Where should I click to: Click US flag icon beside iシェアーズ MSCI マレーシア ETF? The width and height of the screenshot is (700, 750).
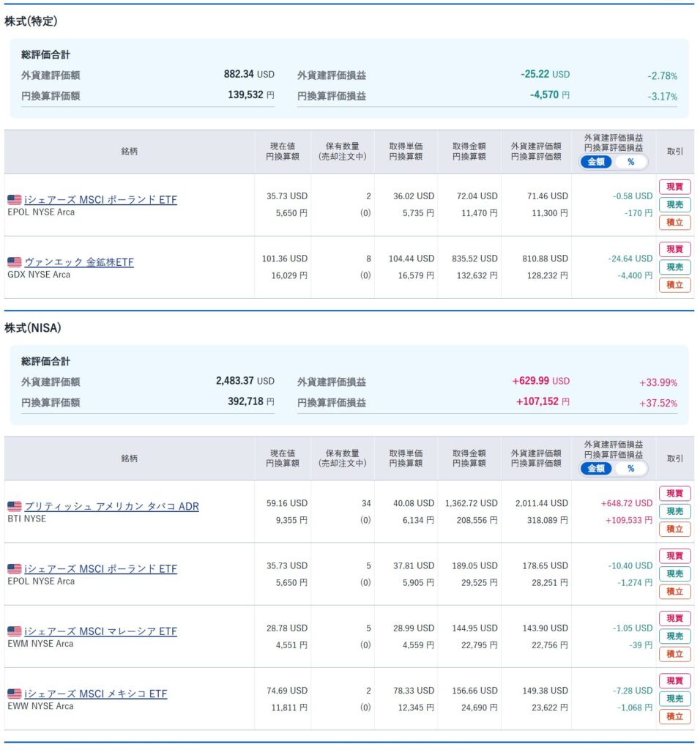pos(14,631)
